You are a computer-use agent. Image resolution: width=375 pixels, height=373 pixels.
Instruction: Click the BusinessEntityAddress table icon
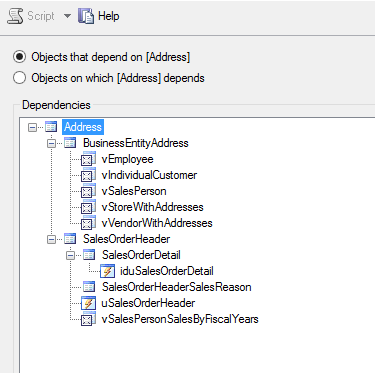coord(70,143)
